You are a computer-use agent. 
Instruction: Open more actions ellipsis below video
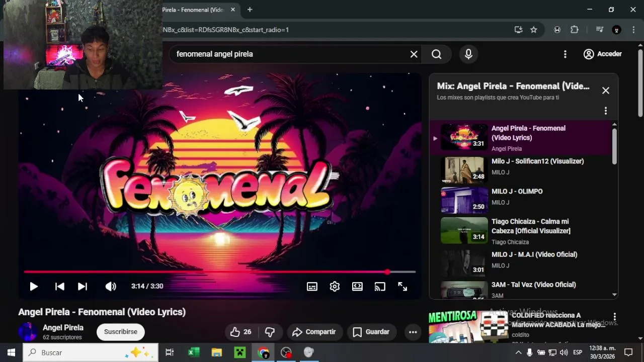coord(413,332)
